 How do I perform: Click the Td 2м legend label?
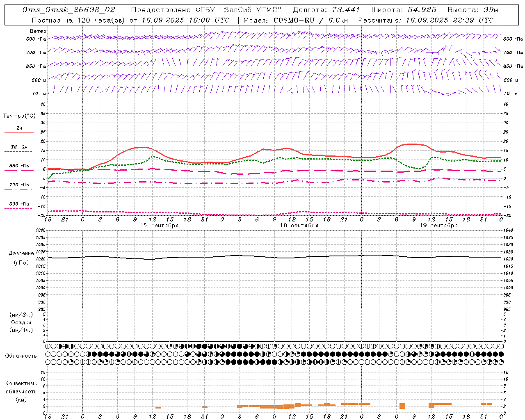(19, 147)
